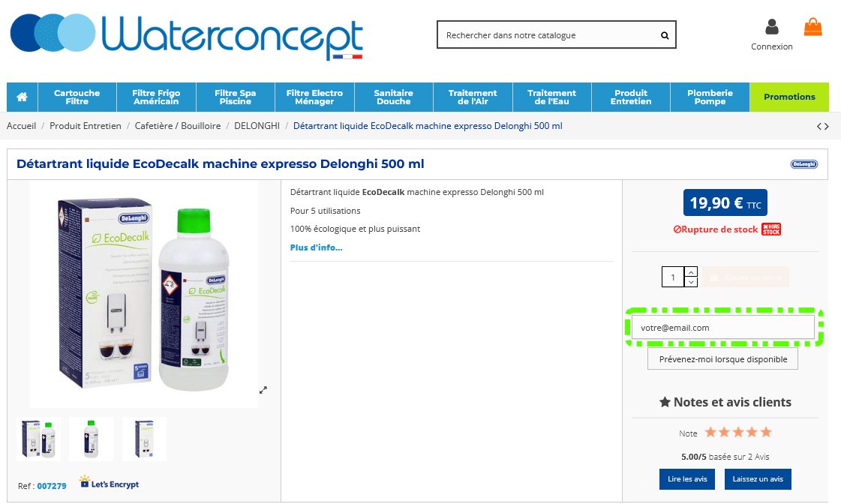This screenshot has width=841, height=504.
Task: Open the Cartouche Filtre menu
Action: pyautogui.click(x=77, y=97)
